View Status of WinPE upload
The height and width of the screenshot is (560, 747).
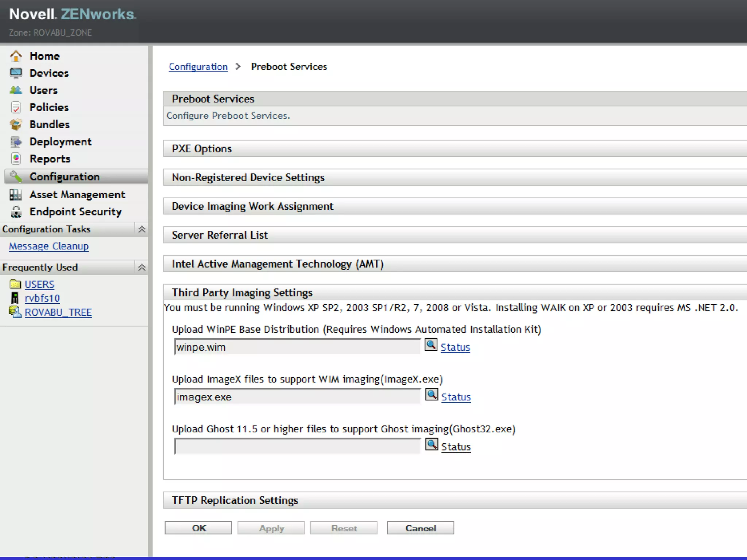pyautogui.click(x=455, y=347)
